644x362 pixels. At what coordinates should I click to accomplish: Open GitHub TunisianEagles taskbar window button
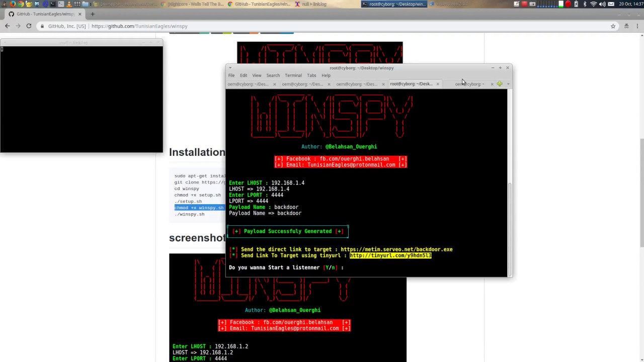point(259,4)
